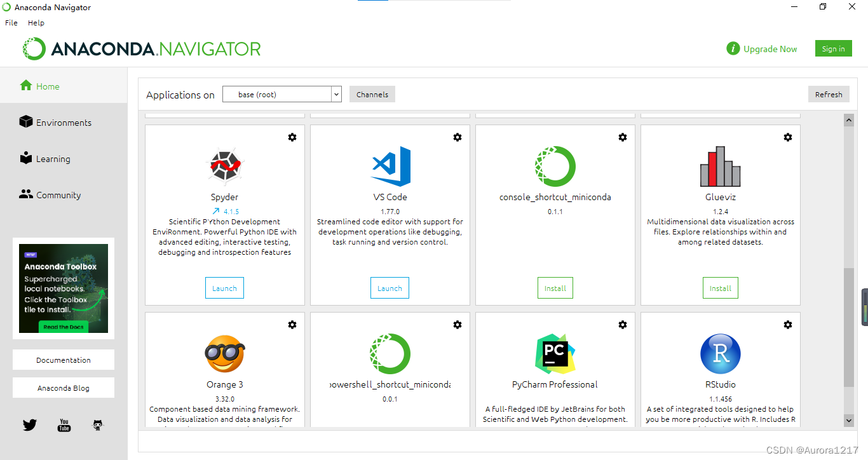The width and height of the screenshot is (868, 460).
Task: Open the Help menu
Action: click(36, 23)
